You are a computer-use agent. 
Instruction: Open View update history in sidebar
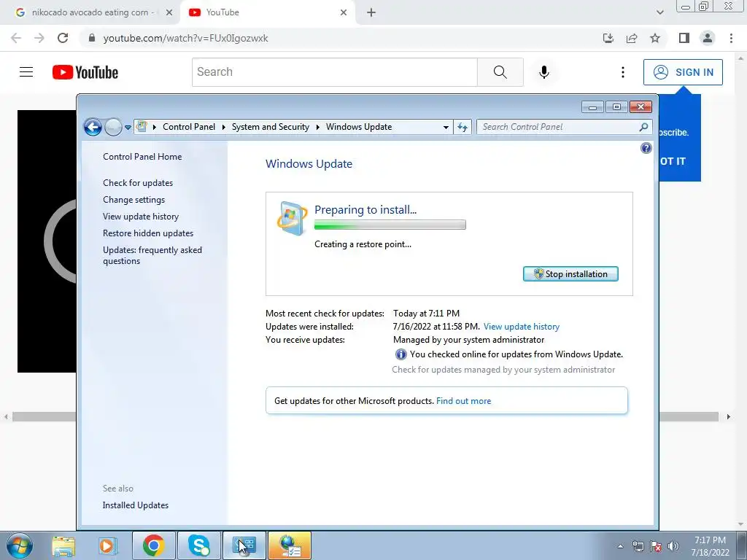141,216
